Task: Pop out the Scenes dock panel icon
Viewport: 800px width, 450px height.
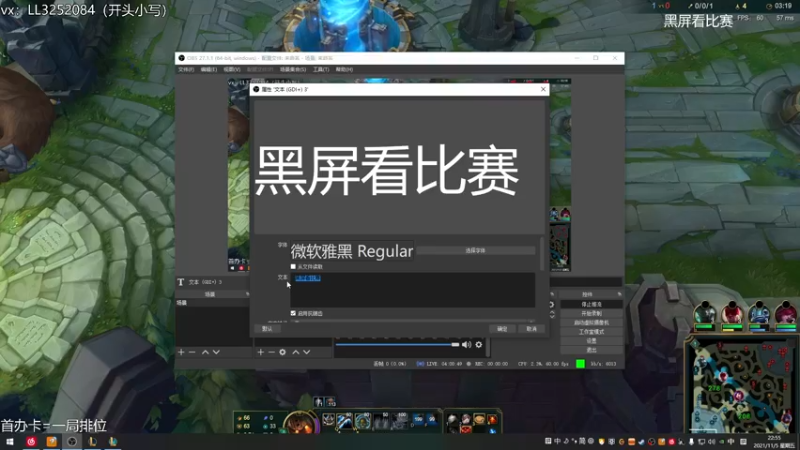Action: [x=247, y=294]
